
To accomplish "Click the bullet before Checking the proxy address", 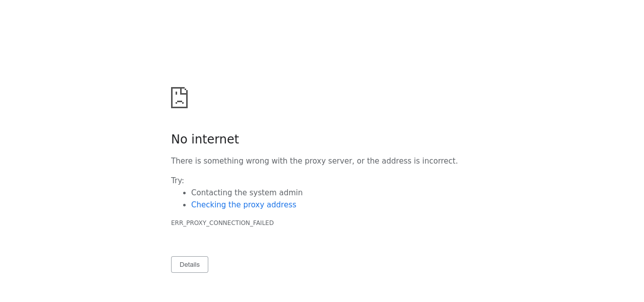I will pos(185,205).
